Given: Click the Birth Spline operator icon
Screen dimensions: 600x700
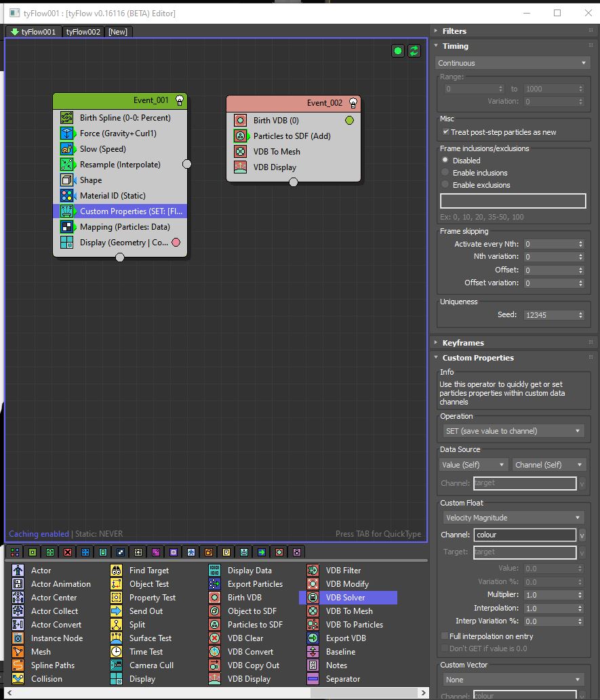Looking at the screenshot, I should 66,118.
